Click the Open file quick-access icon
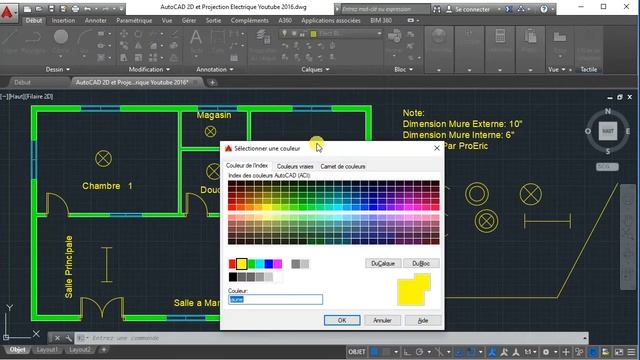640x360 pixels. [39, 9]
